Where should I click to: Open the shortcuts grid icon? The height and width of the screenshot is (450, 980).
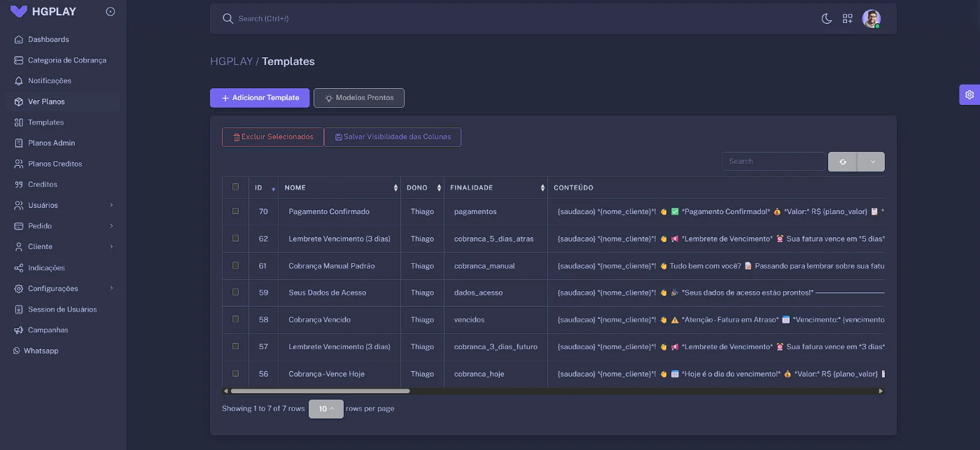click(847, 19)
